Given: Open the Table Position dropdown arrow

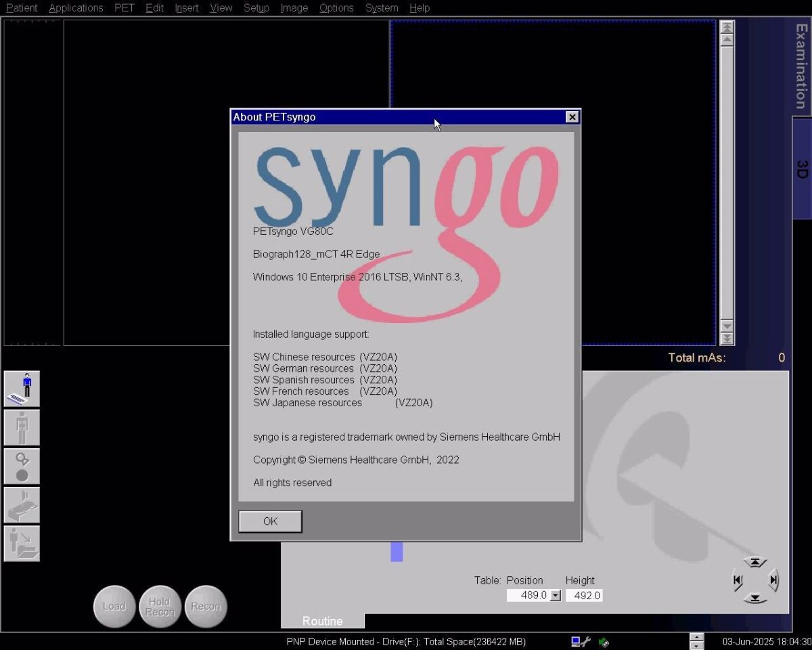Looking at the screenshot, I should click(556, 596).
